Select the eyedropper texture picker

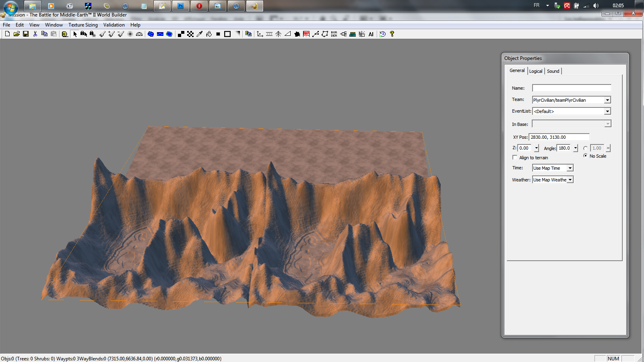(x=200, y=34)
